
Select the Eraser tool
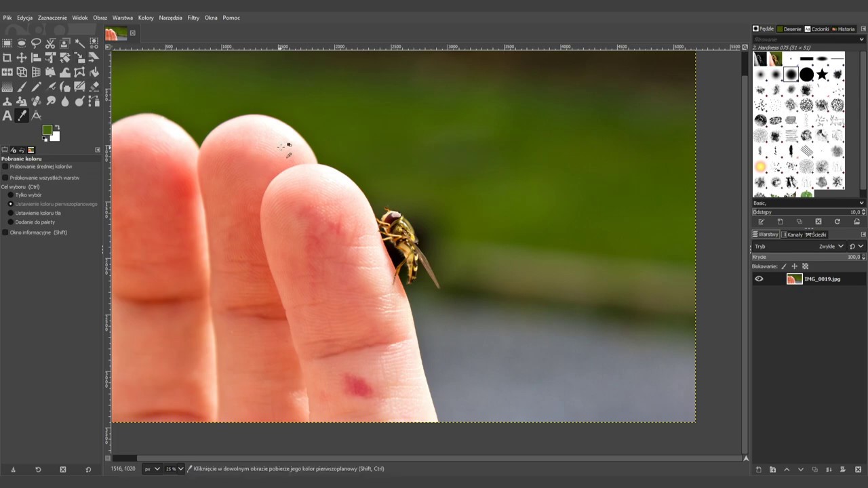tap(94, 87)
